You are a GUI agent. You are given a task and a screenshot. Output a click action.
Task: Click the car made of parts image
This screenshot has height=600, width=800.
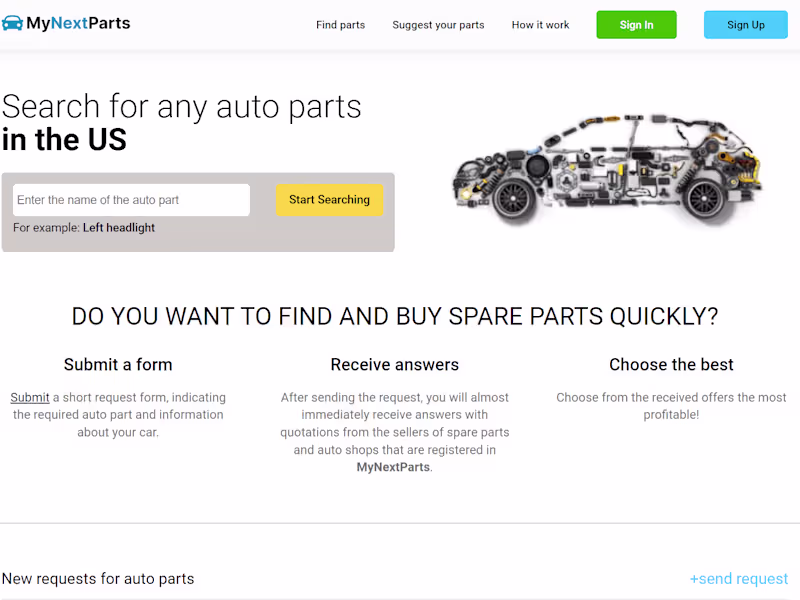(607, 169)
